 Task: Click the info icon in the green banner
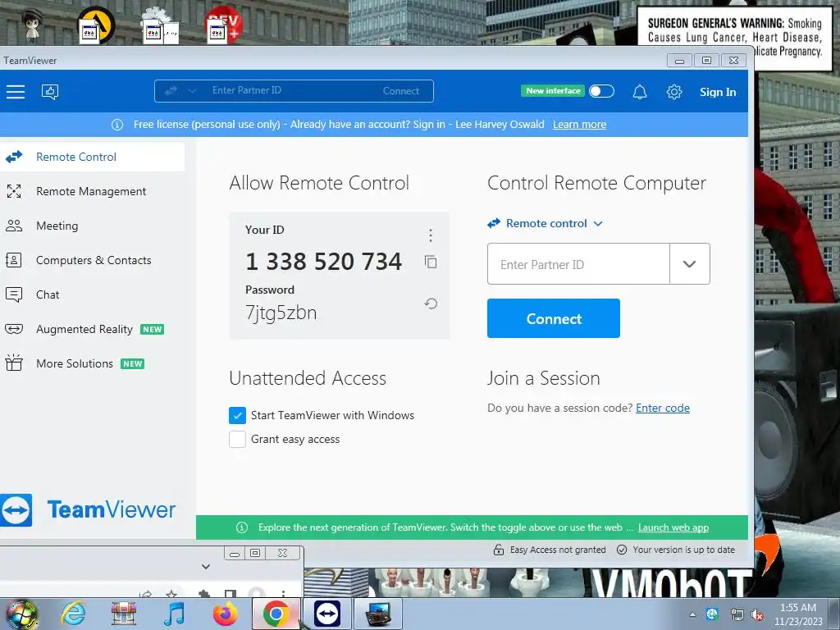click(242, 527)
